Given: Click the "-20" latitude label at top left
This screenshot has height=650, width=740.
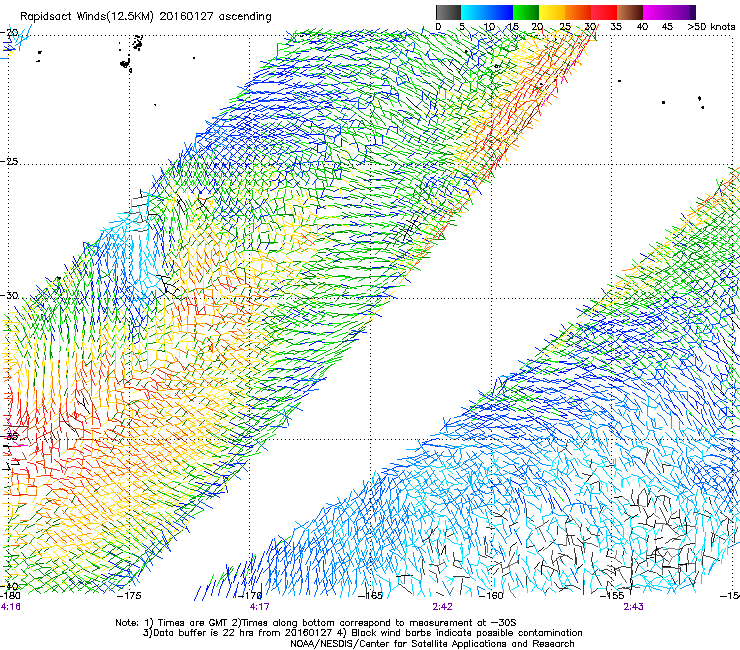Looking at the screenshot, I should [x=9, y=32].
